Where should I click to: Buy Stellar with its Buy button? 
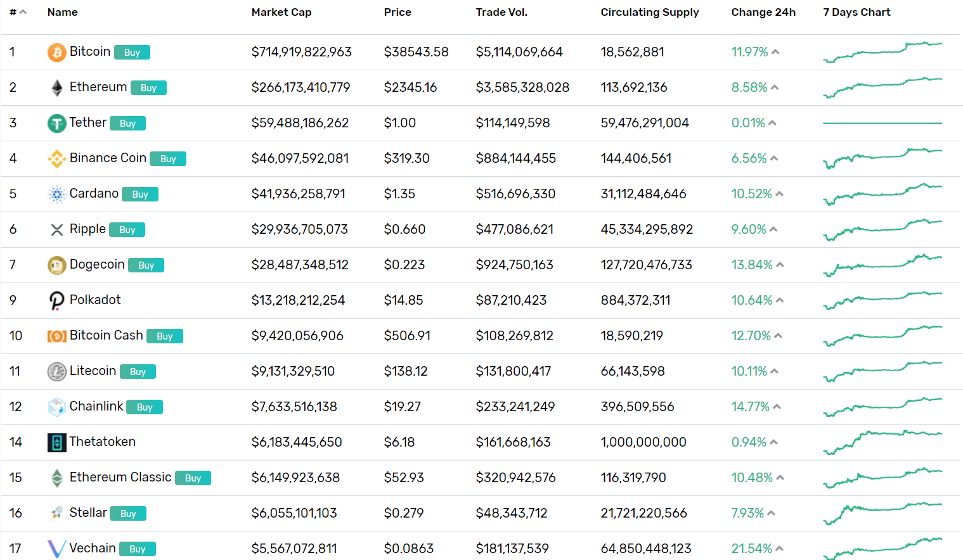128,514
